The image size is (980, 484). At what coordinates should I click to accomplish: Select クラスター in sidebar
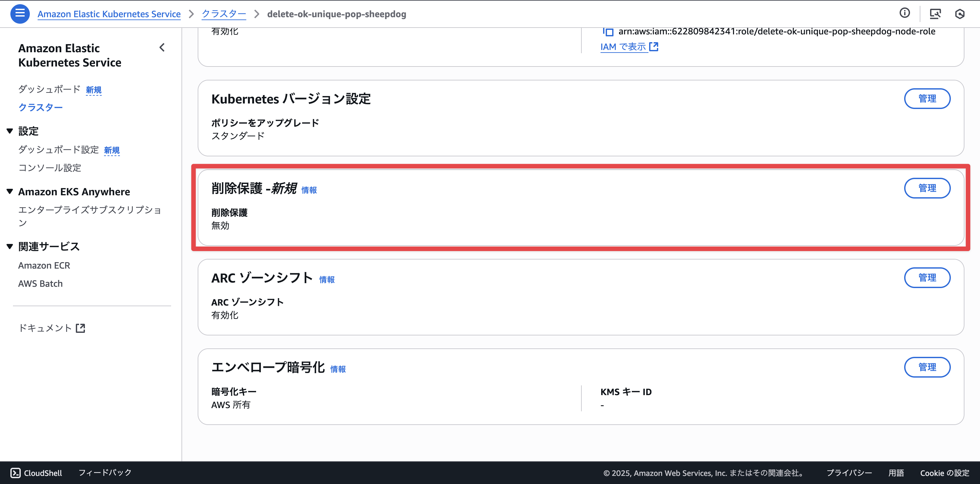point(40,107)
